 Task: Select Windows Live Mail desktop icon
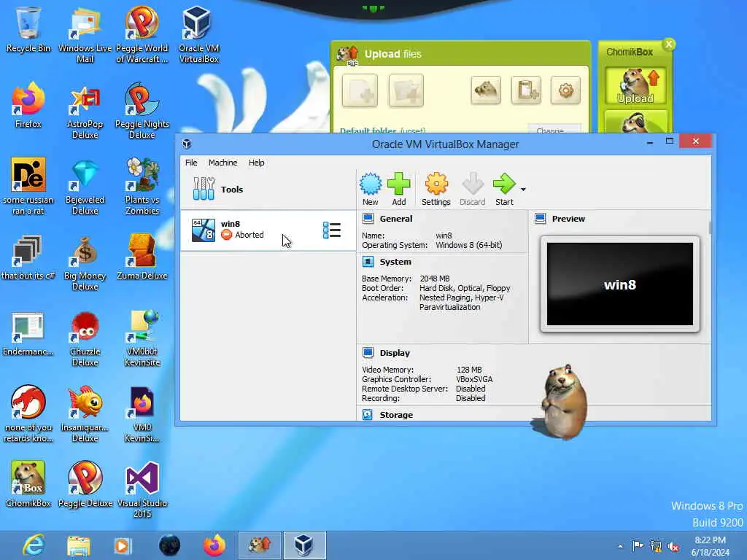coord(85,34)
